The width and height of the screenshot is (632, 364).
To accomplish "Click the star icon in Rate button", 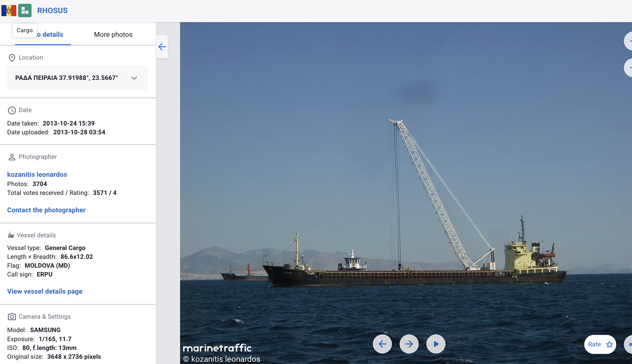I will (x=610, y=344).
